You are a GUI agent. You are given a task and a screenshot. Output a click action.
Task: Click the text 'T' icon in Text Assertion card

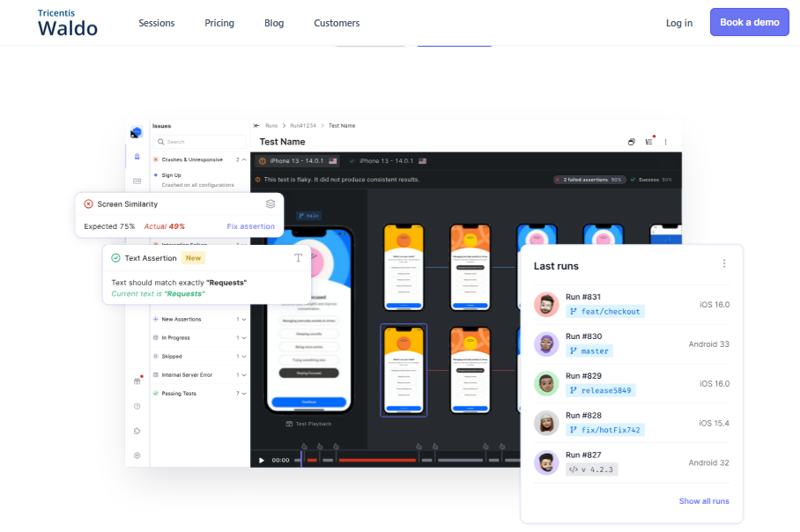[298, 258]
